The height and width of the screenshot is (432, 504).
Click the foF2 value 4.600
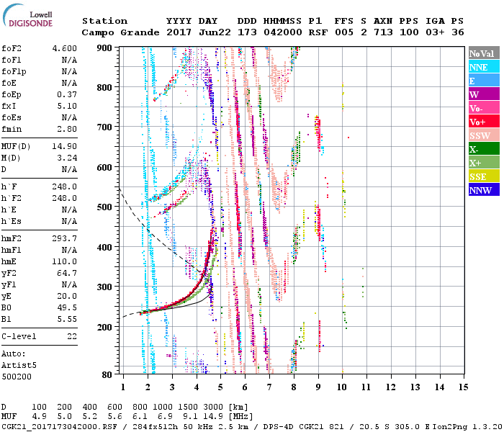click(x=64, y=48)
